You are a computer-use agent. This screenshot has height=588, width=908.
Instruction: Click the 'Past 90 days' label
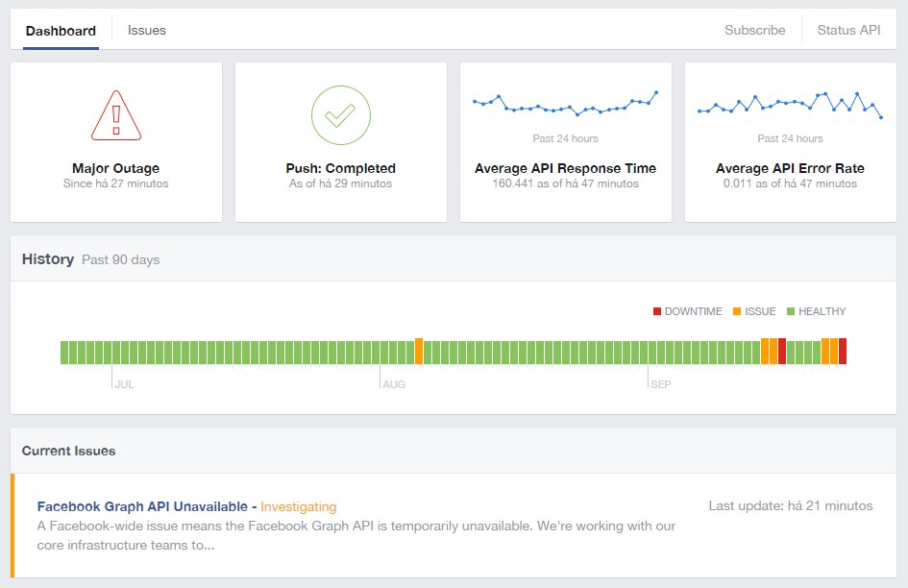120,259
